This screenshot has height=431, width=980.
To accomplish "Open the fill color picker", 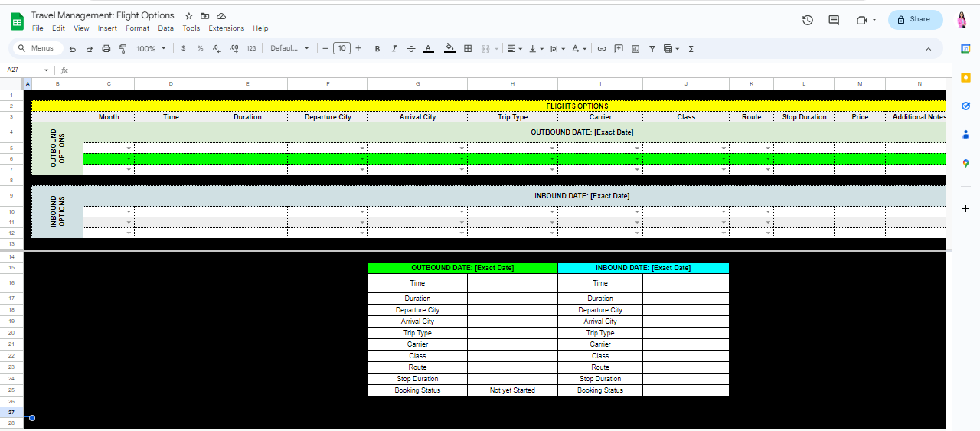I will [x=450, y=48].
